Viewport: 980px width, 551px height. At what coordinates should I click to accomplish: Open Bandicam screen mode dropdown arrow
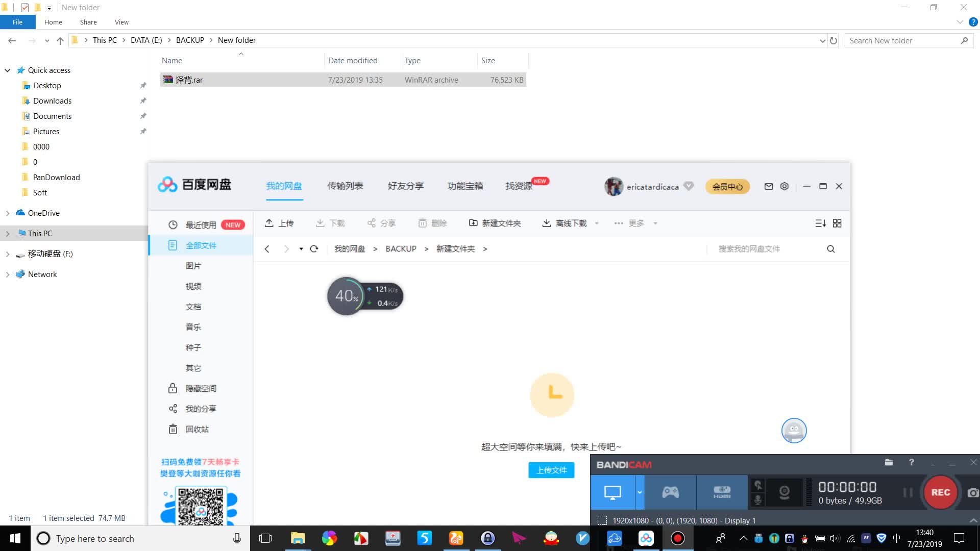tap(640, 492)
